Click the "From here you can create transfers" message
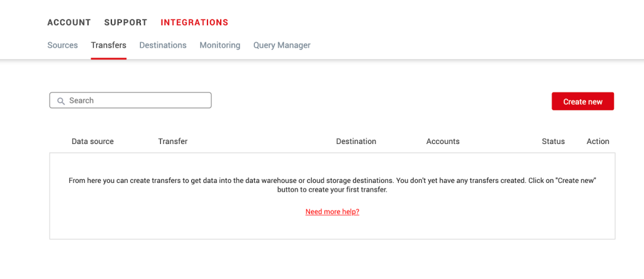The height and width of the screenshot is (279, 644). point(332,180)
